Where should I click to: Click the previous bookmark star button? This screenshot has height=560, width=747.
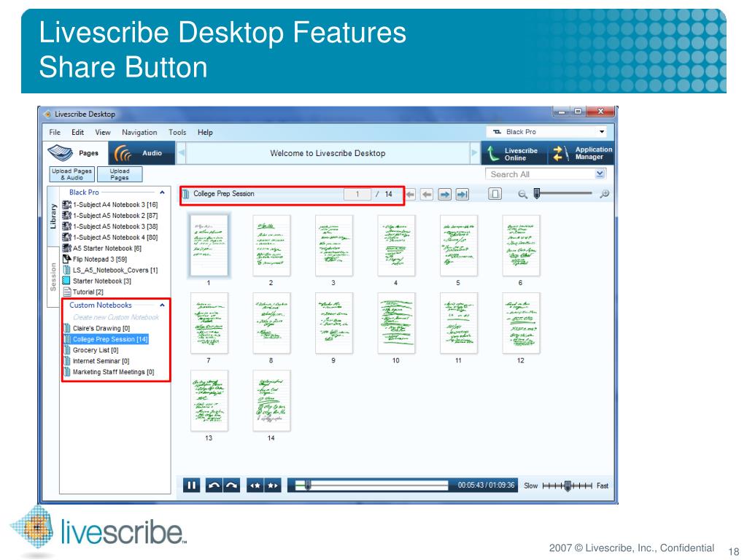(255, 485)
